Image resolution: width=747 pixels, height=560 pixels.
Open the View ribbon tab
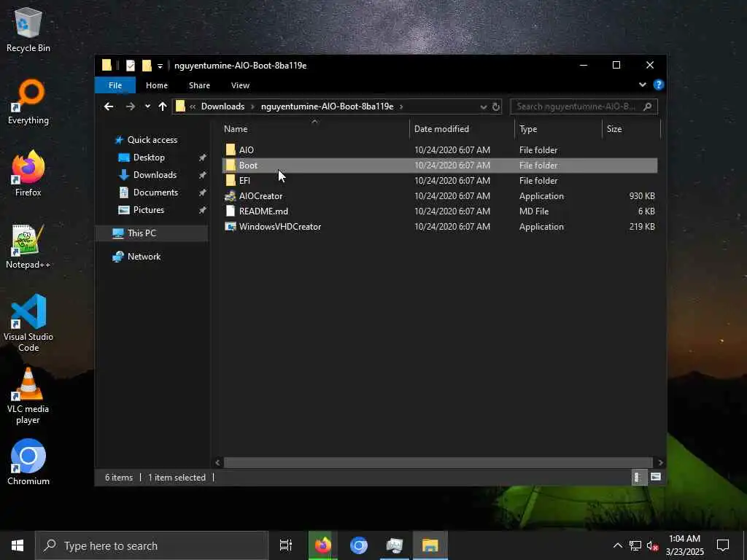(240, 85)
